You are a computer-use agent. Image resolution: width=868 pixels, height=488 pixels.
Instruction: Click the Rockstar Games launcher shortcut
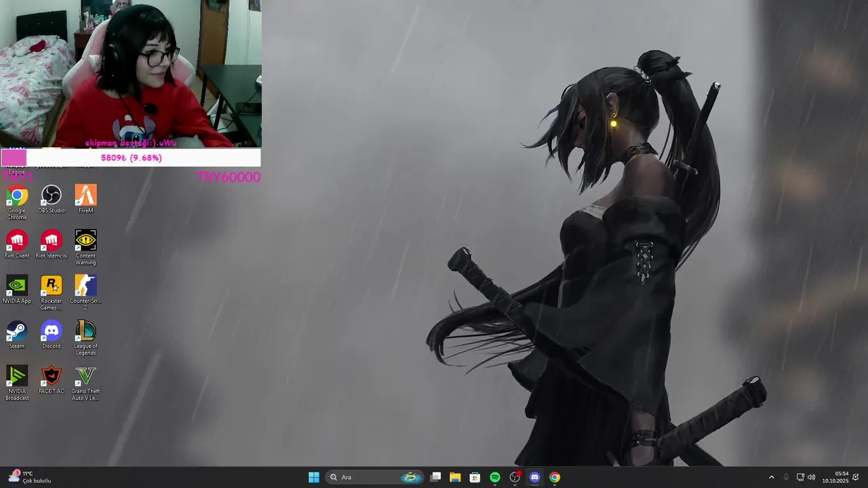[x=52, y=293]
